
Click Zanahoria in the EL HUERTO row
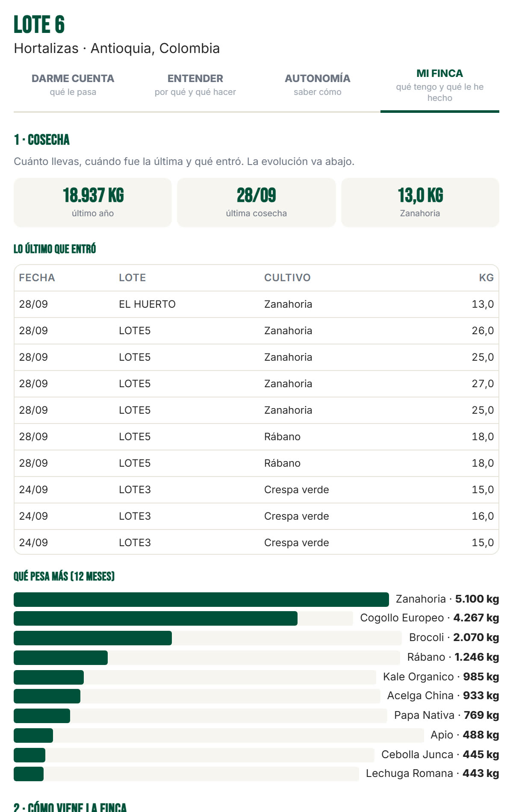click(x=288, y=304)
